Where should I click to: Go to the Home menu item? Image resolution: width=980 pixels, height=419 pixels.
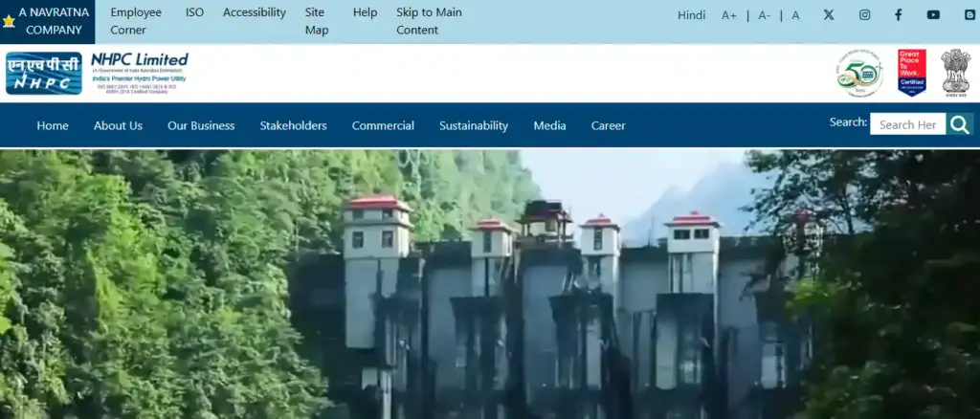[53, 125]
